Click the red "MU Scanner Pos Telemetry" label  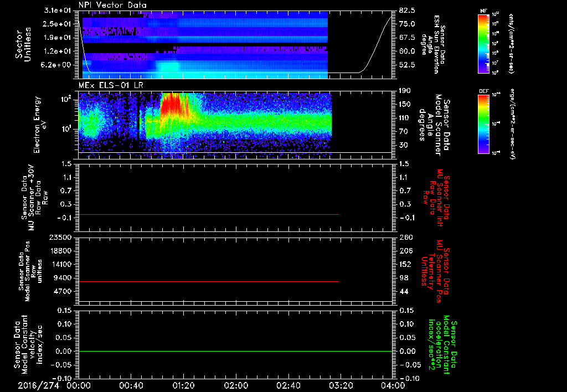pyautogui.click(x=435, y=272)
